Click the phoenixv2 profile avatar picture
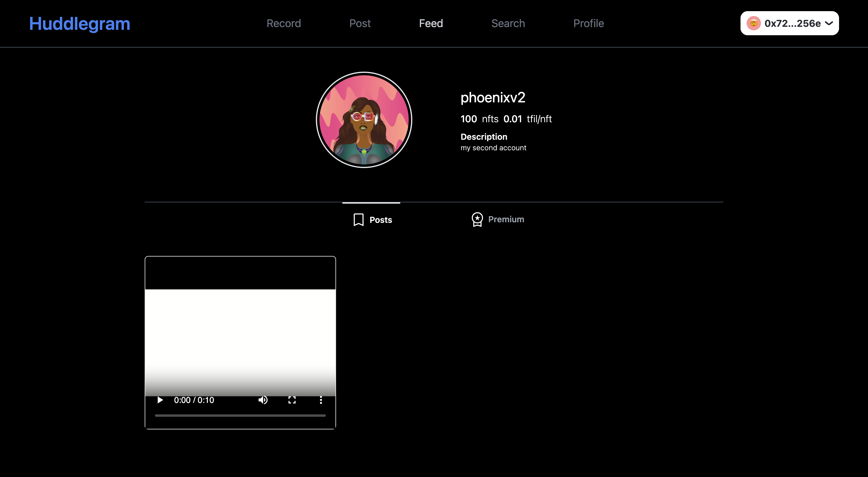Viewport: 868px width, 477px height. pyautogui.click(x=364, y=120)
